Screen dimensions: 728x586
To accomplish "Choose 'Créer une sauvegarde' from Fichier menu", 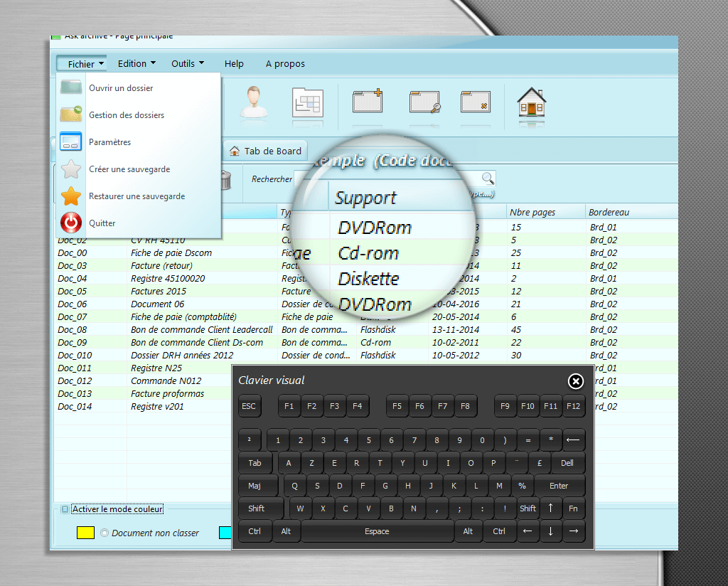I will pos(129,169).
